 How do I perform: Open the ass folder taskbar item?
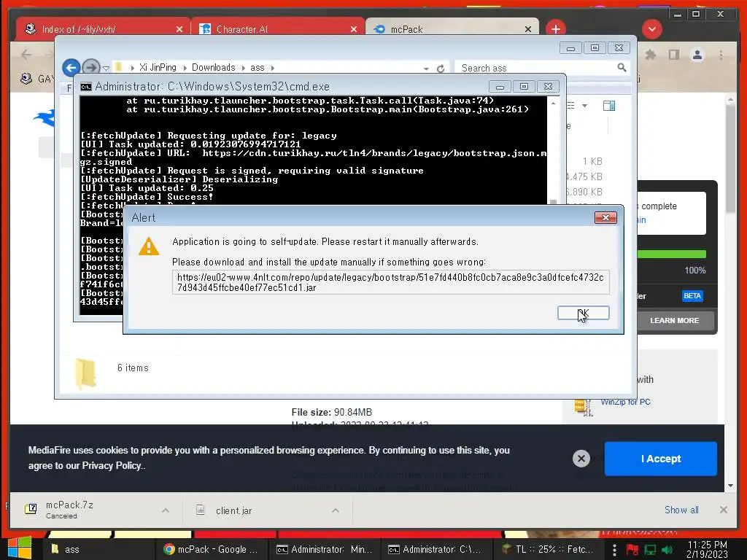click(x=98, y=549)
